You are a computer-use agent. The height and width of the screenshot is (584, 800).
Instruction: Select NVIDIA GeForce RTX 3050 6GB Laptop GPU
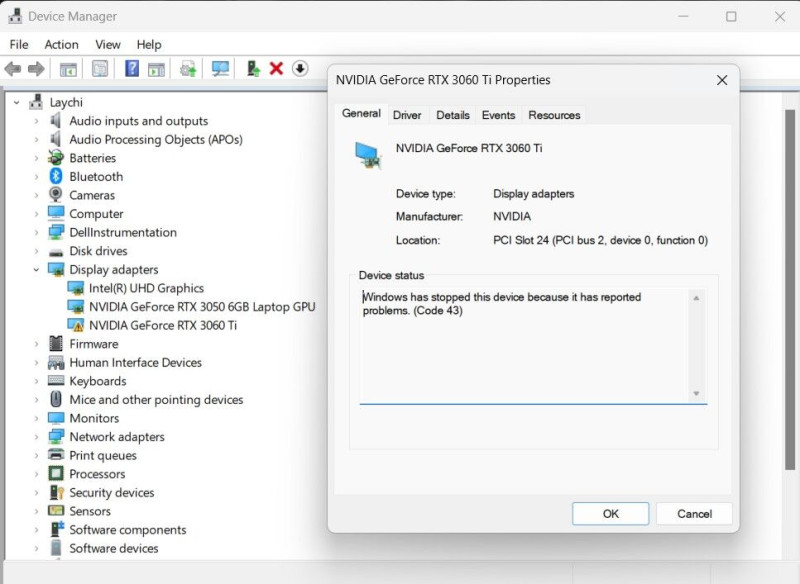click(202, 307)
